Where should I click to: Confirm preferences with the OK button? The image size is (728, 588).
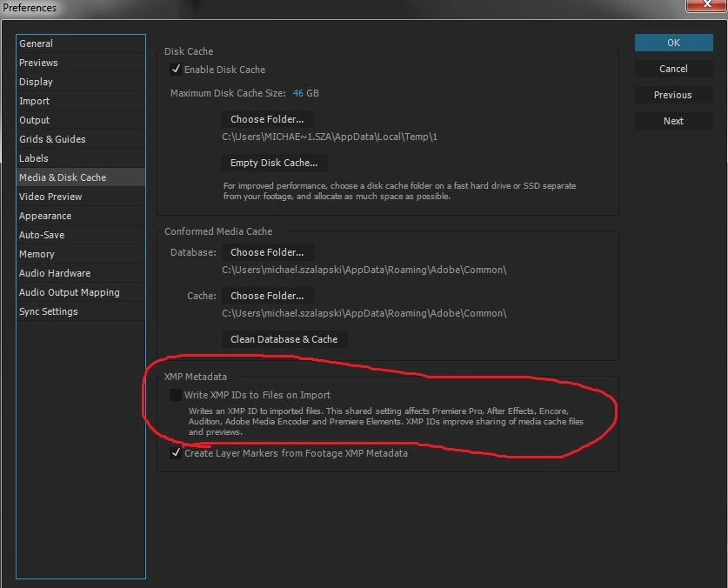(674, 43)
